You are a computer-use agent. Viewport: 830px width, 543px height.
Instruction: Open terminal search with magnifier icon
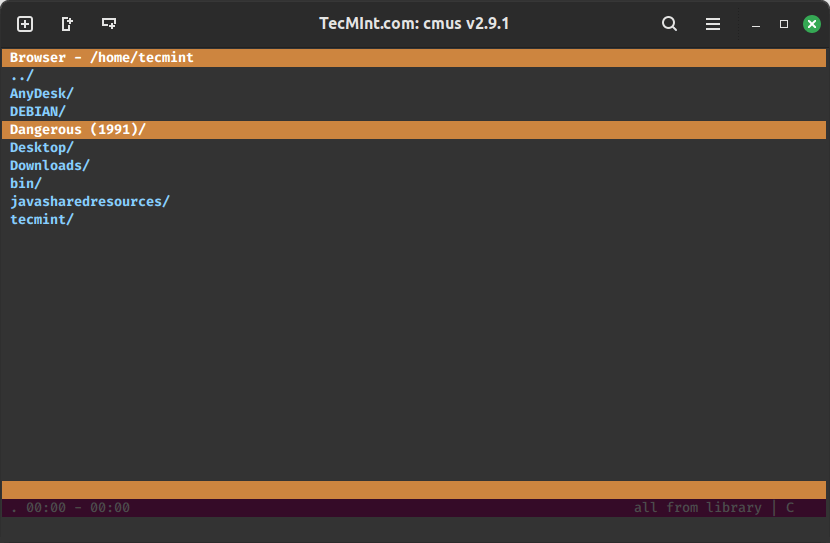point(669,24)
